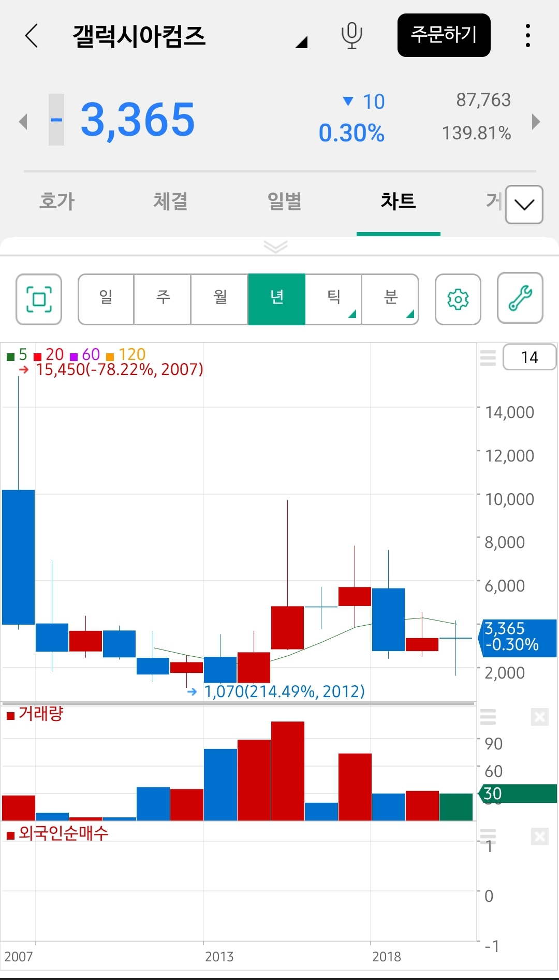Tap the 139.81% volume ratio
Image resolution: width=559 pixels, height=980 pixels.
[x=476, y=133]
